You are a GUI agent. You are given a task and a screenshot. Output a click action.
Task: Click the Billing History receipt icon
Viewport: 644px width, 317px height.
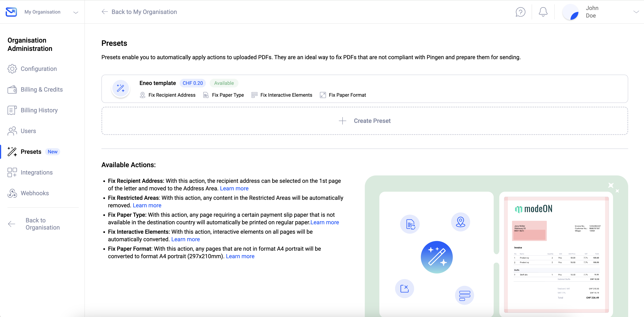(x=12, y=110)
